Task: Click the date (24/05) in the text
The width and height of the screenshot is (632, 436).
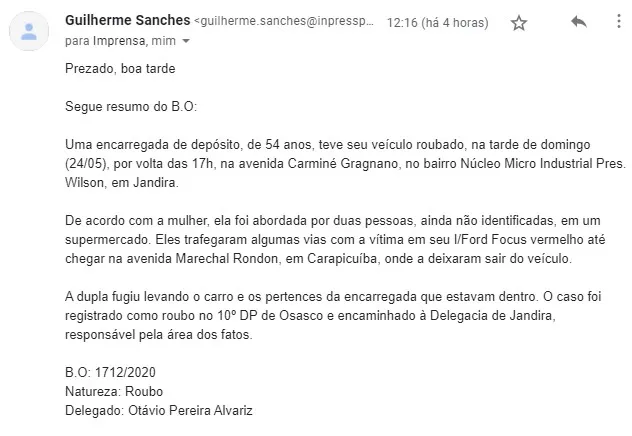Action: [x=87, y=164]
